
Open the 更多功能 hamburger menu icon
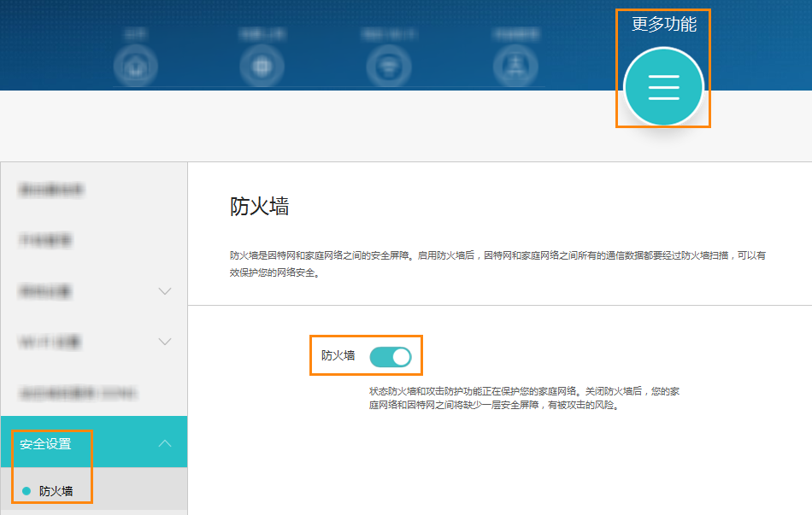point(662,87)
